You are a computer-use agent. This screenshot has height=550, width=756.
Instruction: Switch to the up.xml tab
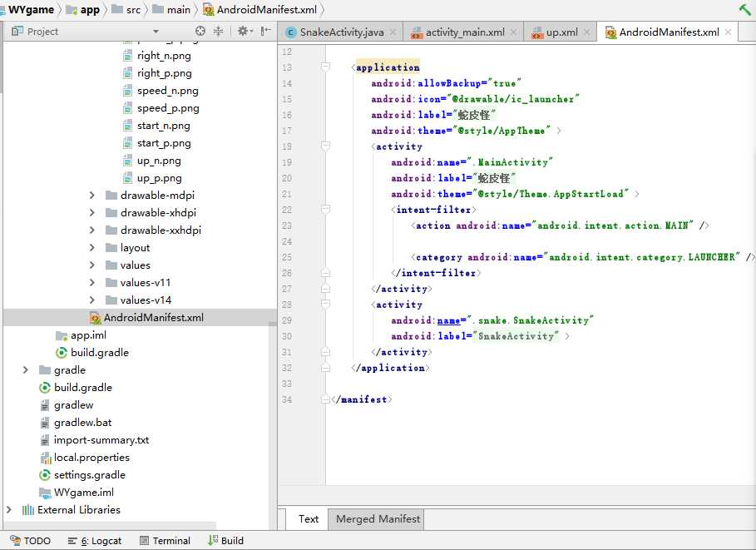coord(561,32)
